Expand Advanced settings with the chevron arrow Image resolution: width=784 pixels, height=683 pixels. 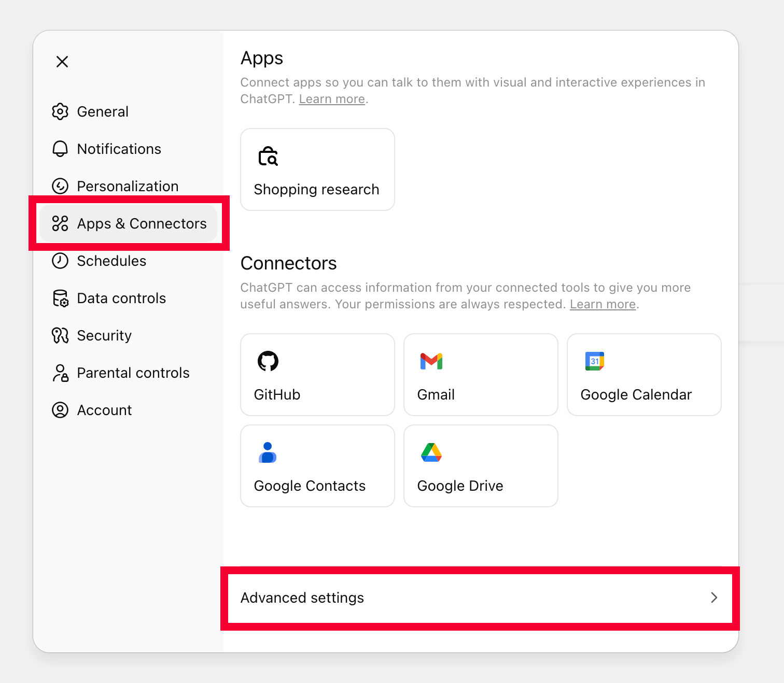point(714,597)
